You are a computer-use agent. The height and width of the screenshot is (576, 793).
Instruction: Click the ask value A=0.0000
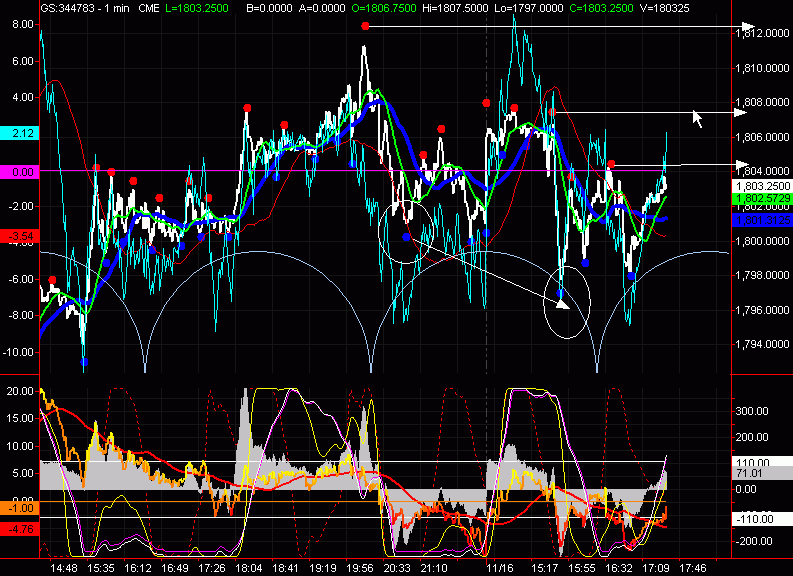coord(322,8)
